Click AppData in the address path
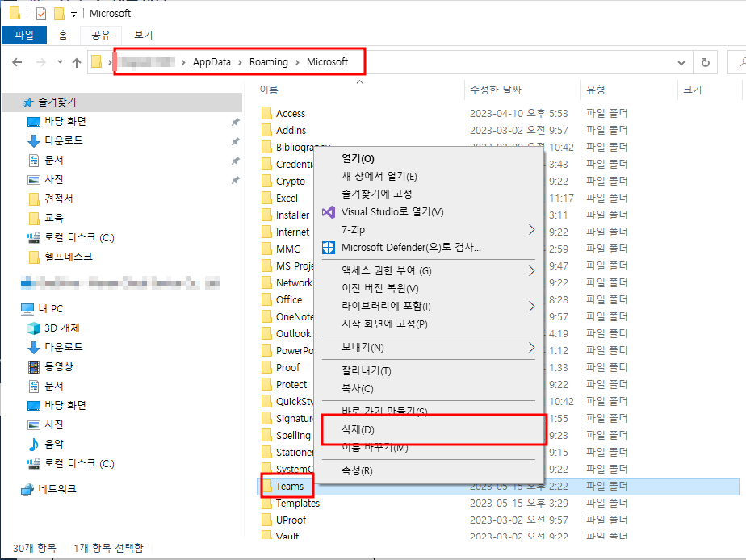Viewport: 746px width, 560px height. coord(212,62)
